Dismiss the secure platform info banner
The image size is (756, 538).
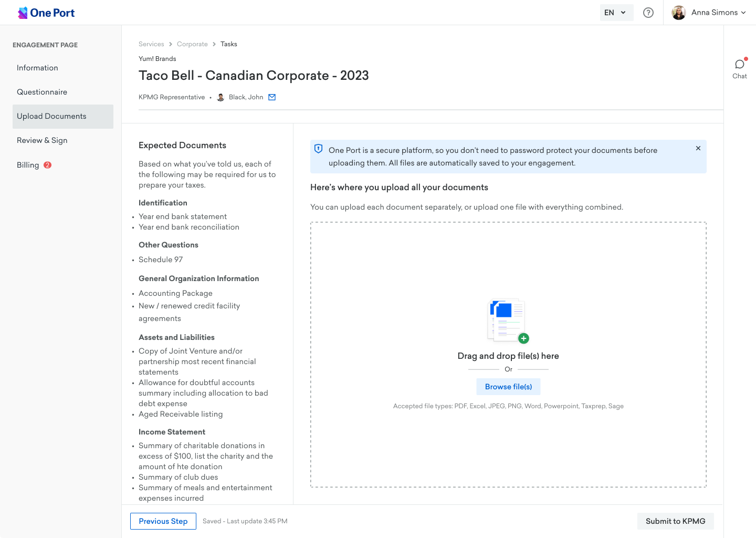click(x=698, y=148)
